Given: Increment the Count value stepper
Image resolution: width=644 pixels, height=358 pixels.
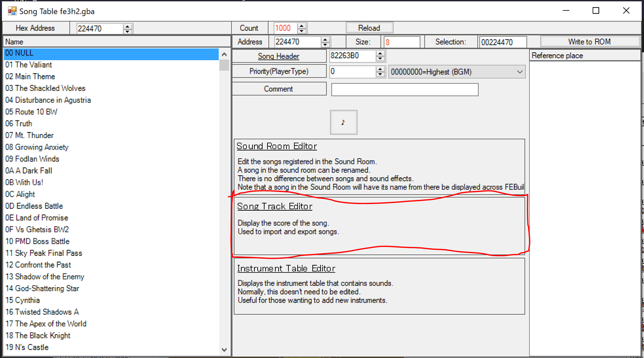Looking at the screenshot, I should pos(302,25).
